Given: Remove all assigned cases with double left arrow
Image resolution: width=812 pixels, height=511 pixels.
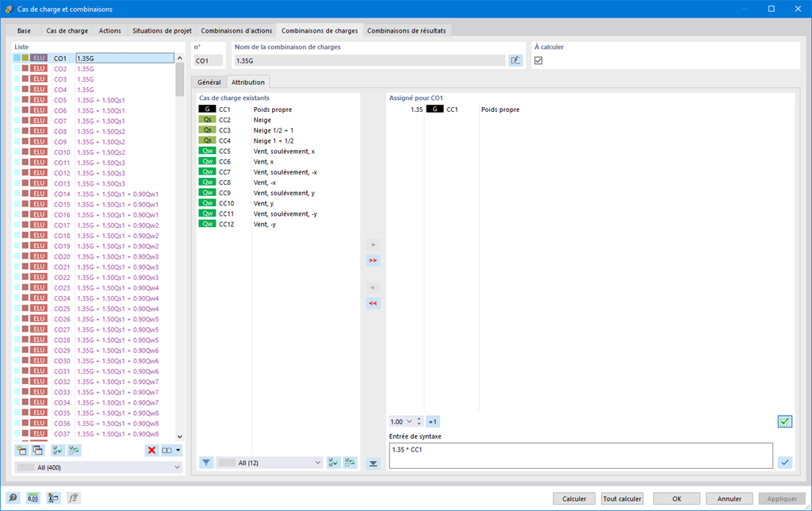Looking at the screenshot, I should click(x=373, y=303).
